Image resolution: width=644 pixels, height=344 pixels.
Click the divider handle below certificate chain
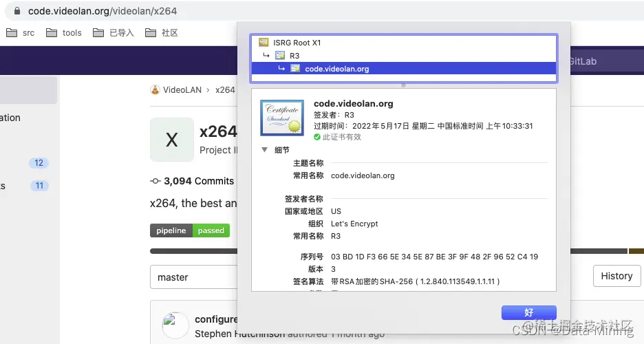click(403, 85)
